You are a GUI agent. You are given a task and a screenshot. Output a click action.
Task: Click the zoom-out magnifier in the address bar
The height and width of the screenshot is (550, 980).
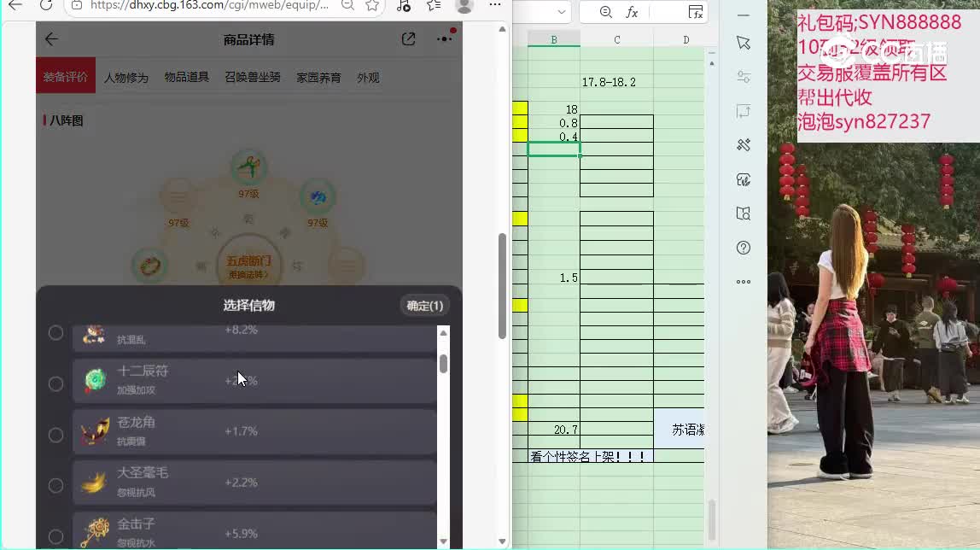click(x=348, y=5)
